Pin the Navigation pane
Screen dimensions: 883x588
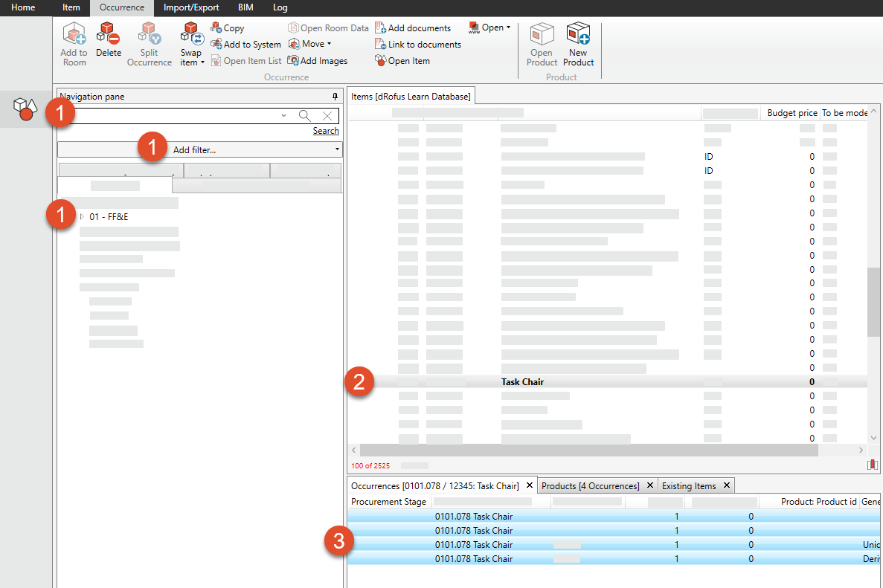coord(335,97)
